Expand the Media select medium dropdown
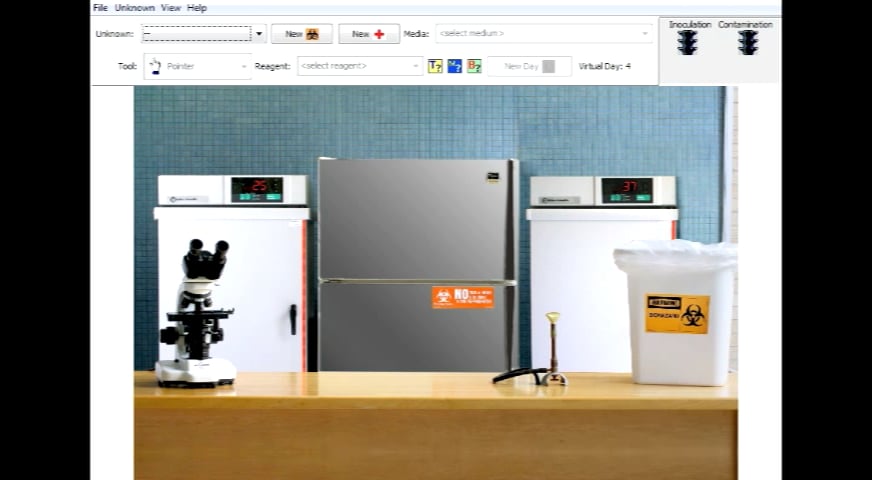872x480 pixels. coord(544,33)
